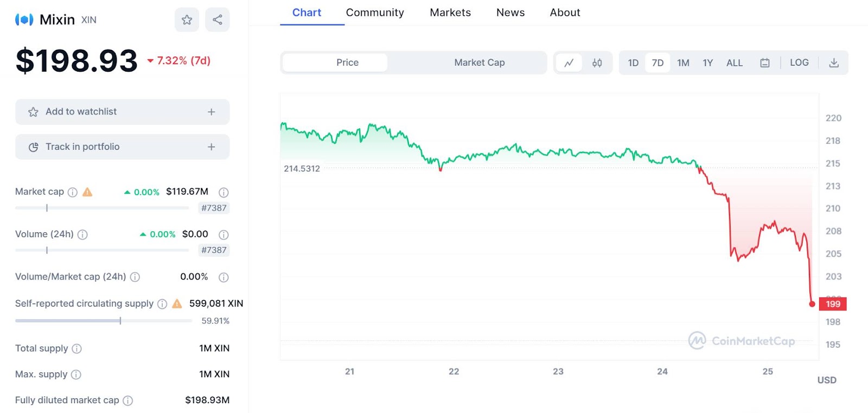Set chart range to 1D

(x=633, y=63)
